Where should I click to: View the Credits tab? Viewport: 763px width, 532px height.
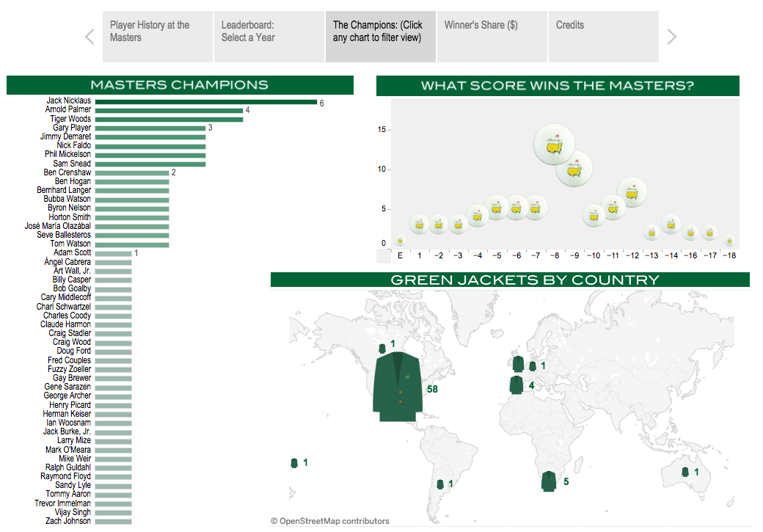(603, 37)
